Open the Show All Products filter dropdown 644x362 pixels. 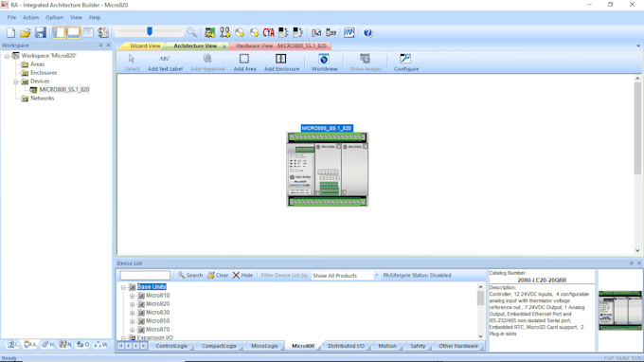pyautogui.click(x=376, y=276)
